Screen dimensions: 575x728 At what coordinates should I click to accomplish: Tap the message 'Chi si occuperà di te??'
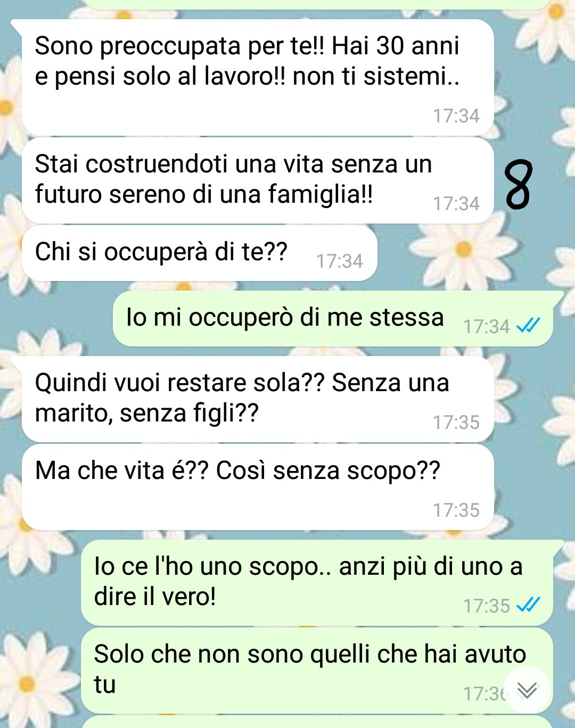point(199,253)
